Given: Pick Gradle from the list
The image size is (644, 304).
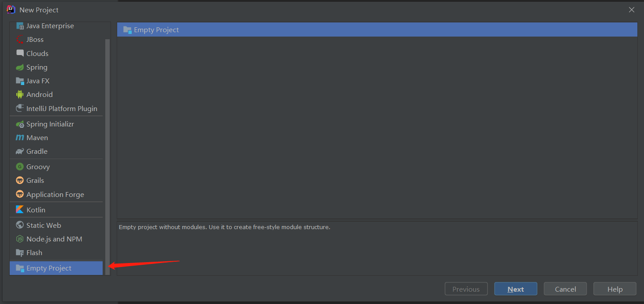Looking at the screenshot, I should 56,152.
